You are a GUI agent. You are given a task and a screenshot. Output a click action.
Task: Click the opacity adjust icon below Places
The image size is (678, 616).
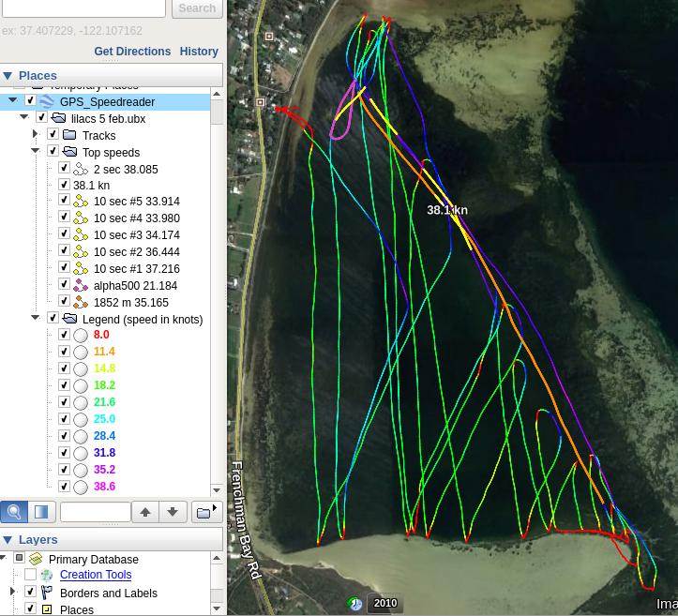pyautogui.click(x=41, y=512)
